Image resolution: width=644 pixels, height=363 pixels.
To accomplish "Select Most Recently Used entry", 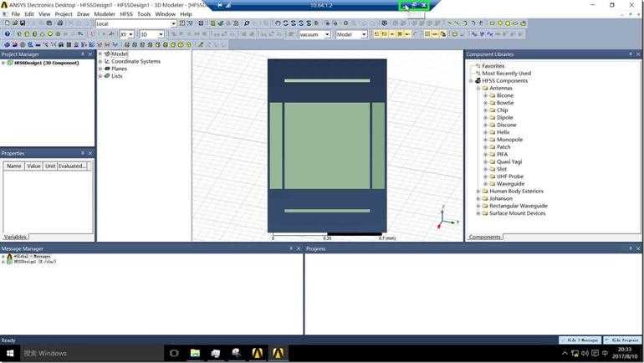I will pos(506,73).
